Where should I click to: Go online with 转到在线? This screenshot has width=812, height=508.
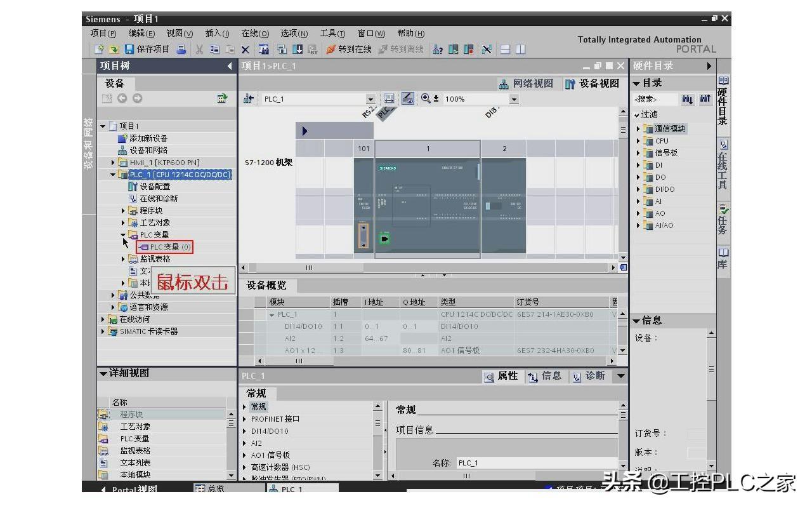click(x=349, y=50)
